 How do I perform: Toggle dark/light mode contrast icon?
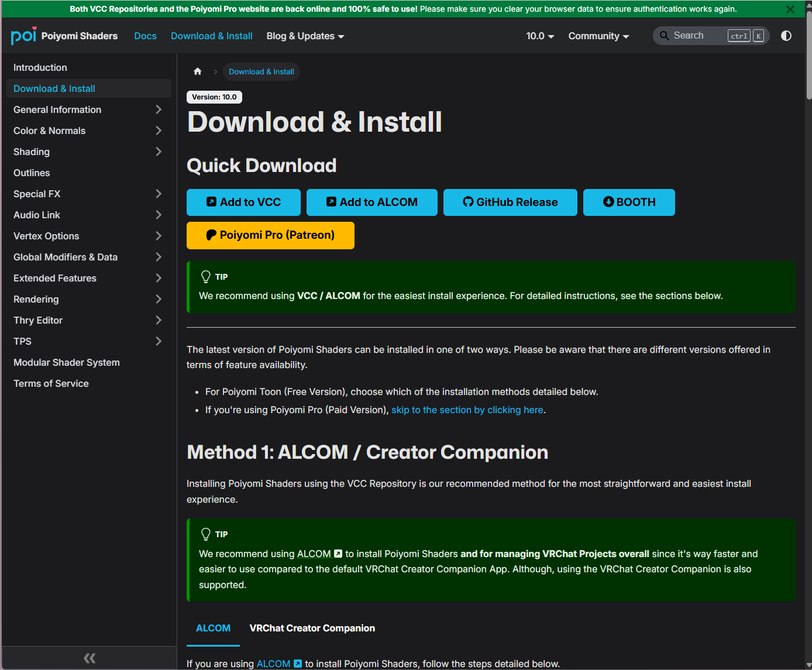[786, 36]
